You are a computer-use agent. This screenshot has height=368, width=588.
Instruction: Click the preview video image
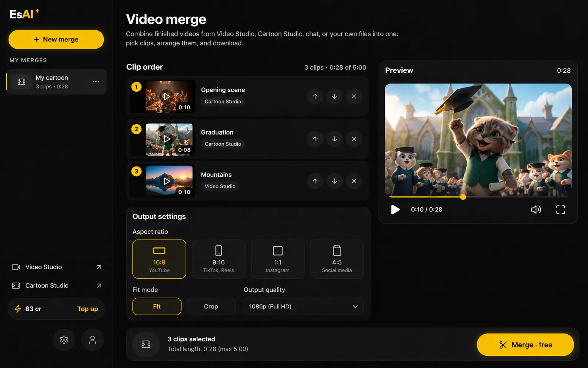(x=478, y=140)
